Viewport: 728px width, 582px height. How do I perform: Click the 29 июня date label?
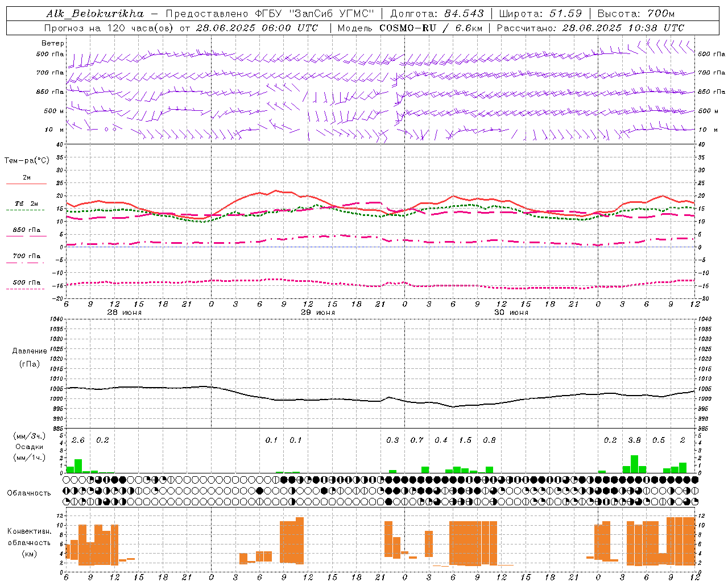coord(318,313)
